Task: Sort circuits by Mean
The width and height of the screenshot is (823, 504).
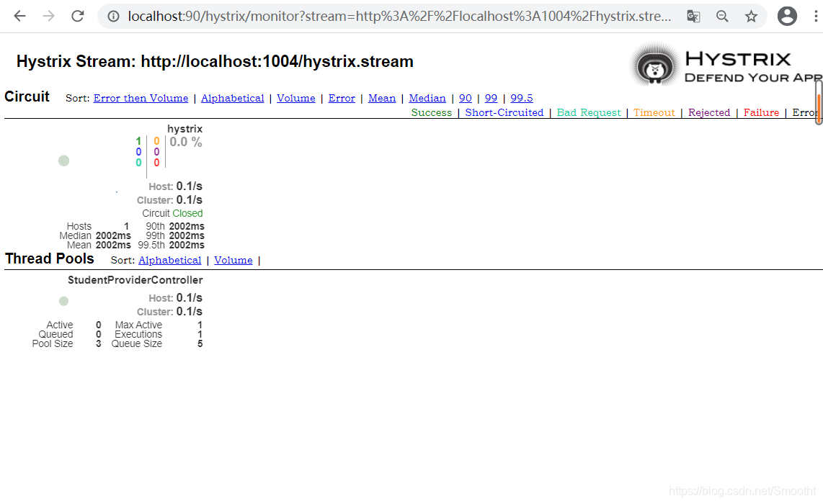Action: [x=382, y=98]
